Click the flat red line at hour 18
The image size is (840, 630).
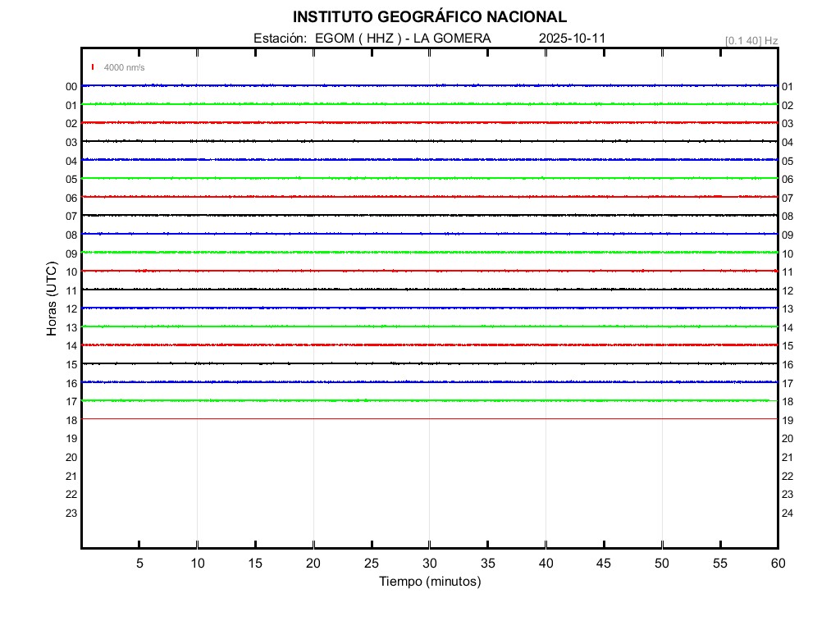(x=429, y=419)
